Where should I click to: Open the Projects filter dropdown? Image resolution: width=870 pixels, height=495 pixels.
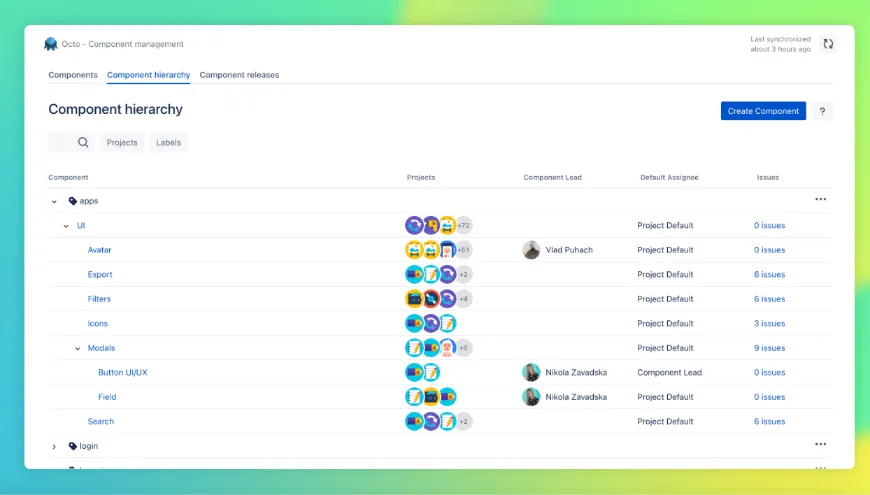point(122,143)
